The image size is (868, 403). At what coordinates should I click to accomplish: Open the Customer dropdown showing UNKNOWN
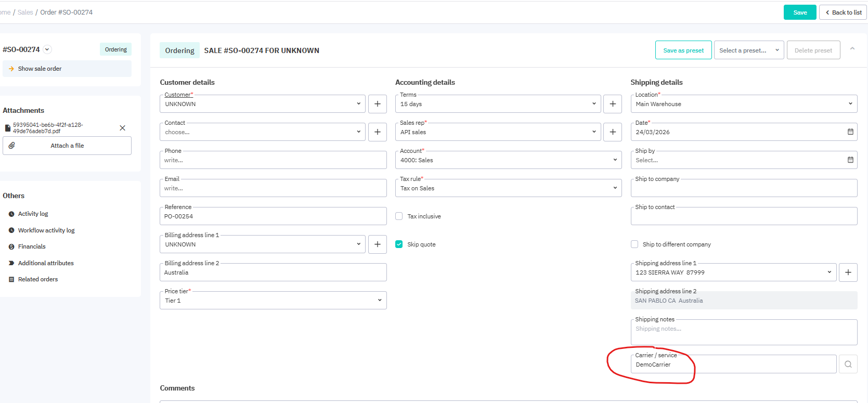[263, 104]
